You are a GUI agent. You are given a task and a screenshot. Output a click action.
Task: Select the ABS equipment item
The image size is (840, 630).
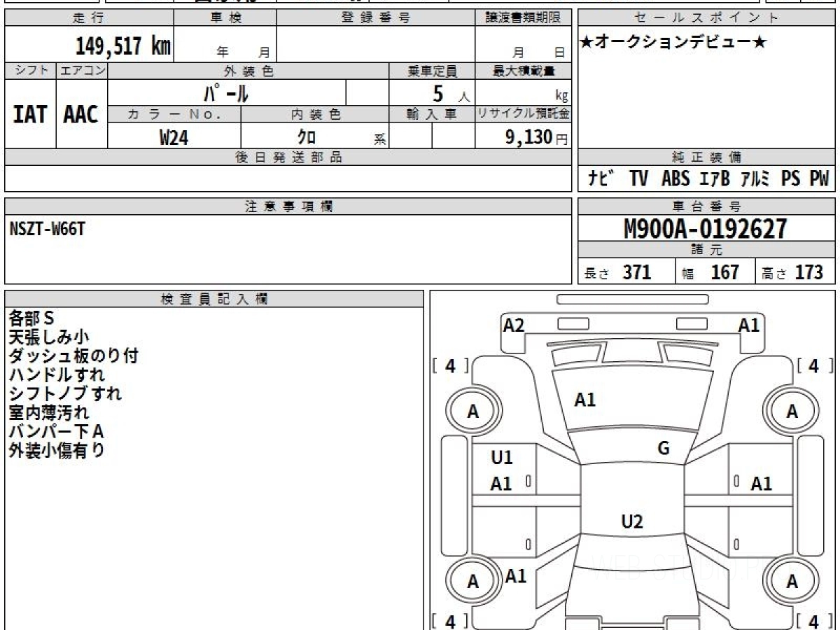click(675, 179)
